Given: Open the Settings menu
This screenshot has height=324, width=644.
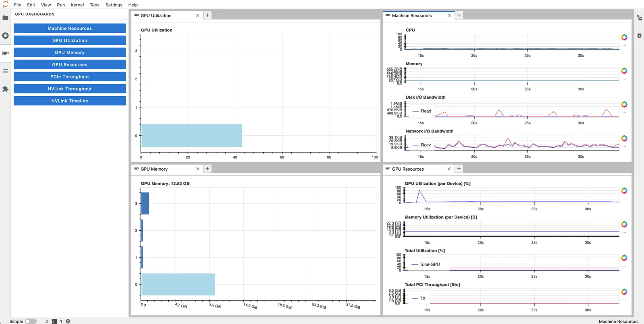Looking at the screenshot, I should [x=114, y=5].
